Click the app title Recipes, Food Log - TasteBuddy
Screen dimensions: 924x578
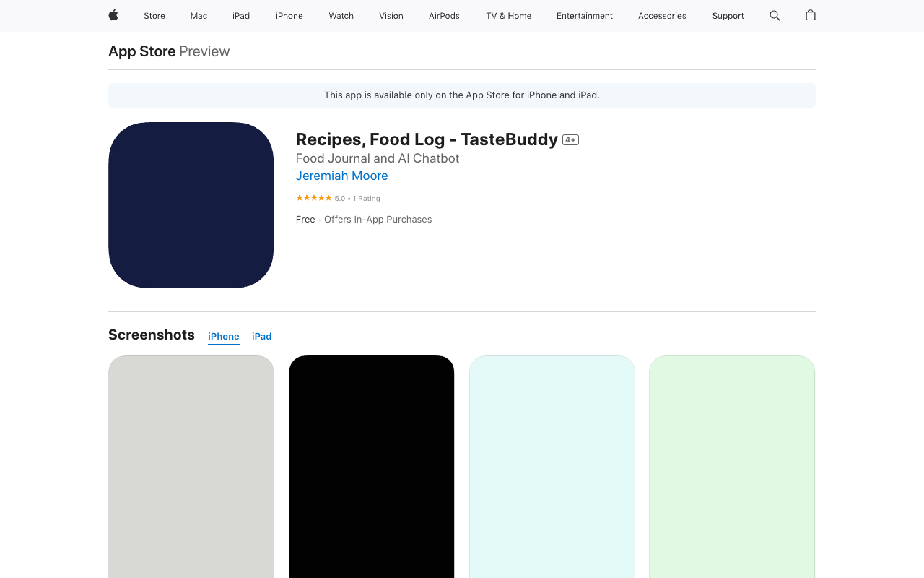coord(427,139)
